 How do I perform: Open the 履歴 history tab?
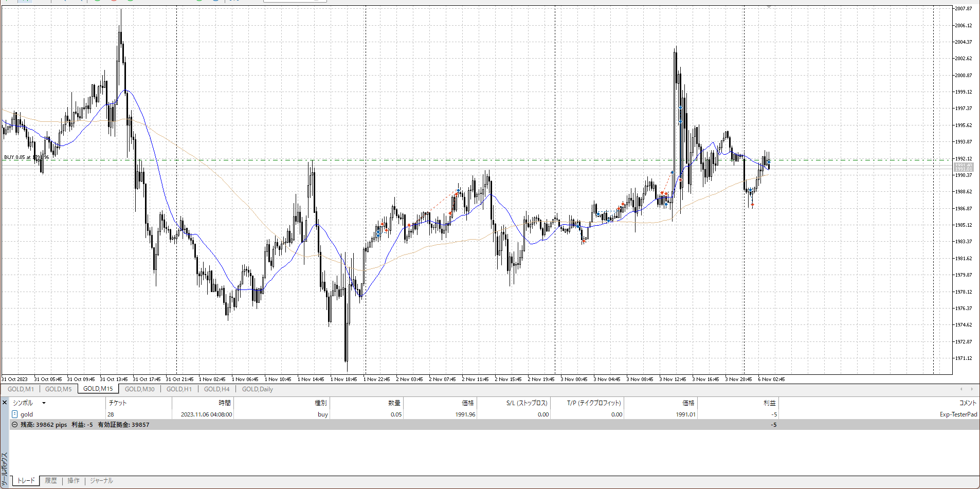[51, 481]
